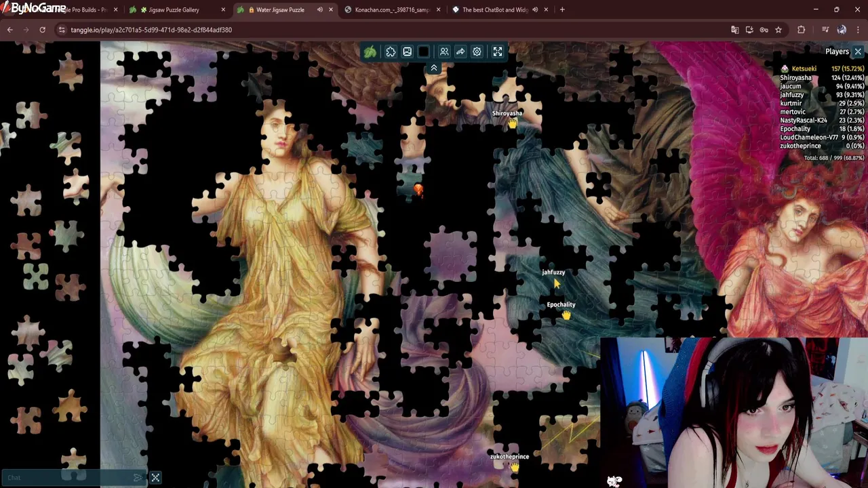The width and height of the screenshot is (868, 488).
Task: Switch to Konachan.com tab
Action: point(391,9)
